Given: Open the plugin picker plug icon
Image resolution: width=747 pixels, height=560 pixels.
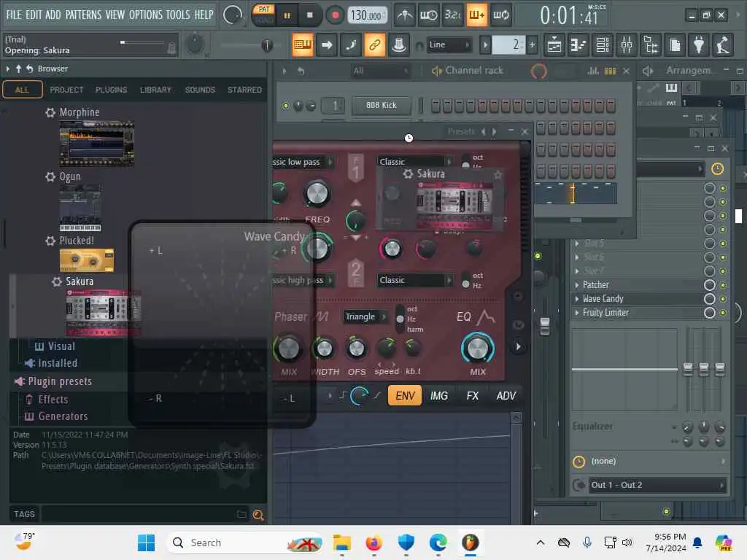Looking at the screenshot, I should tap(698, 44).
